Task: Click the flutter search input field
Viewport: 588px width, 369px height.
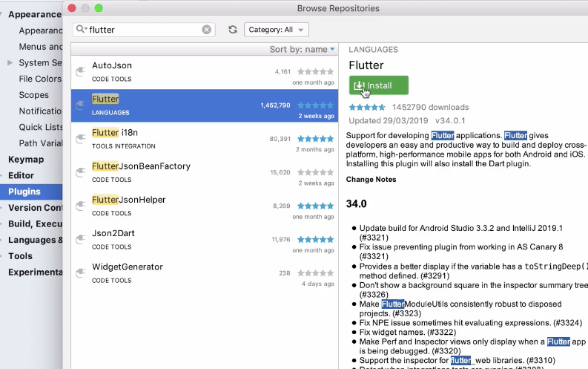Action: (144, 30)
